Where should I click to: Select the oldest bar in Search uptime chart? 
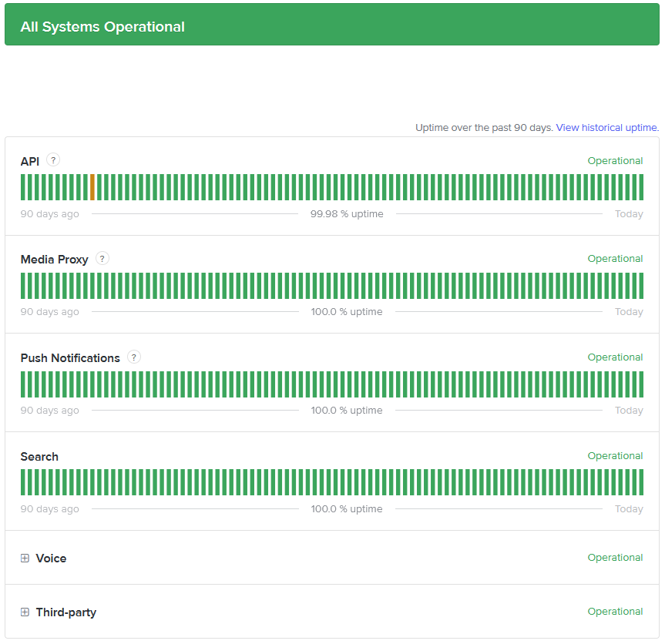click(x=23, y=482)
